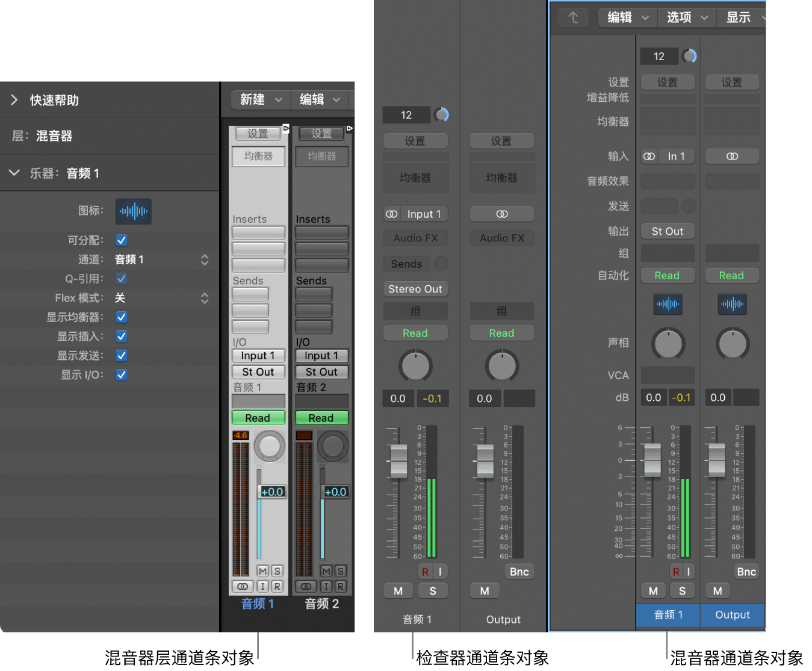
Task: Click the waveform icon on the Output mixer strip
Action: [732, 304]
